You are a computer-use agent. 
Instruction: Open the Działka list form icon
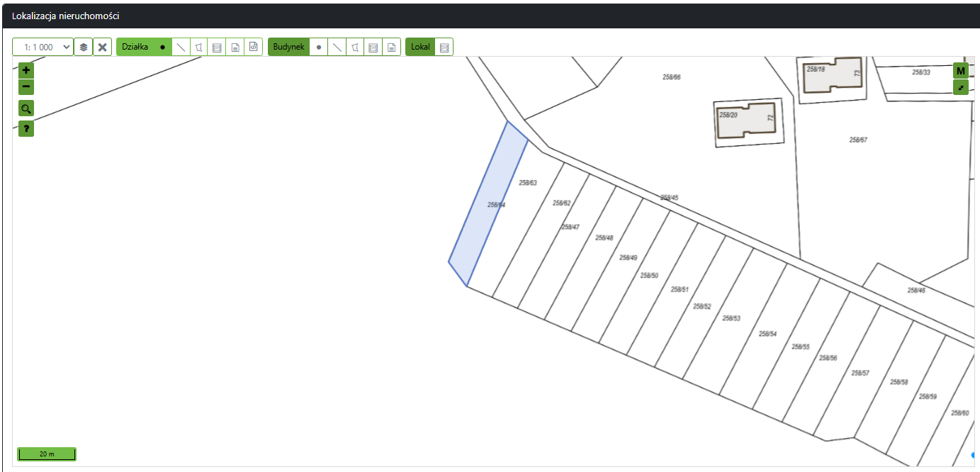tap(217, 47)
